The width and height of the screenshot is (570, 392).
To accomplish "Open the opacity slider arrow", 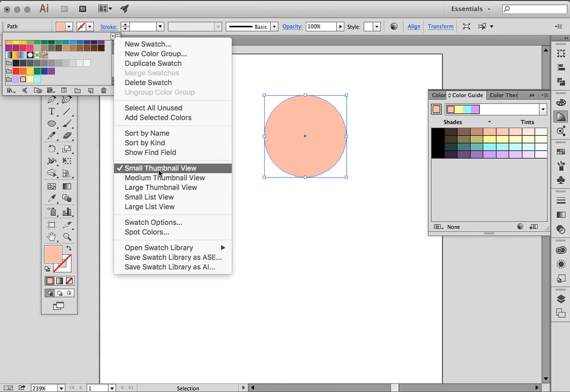I will click(340, 27).
